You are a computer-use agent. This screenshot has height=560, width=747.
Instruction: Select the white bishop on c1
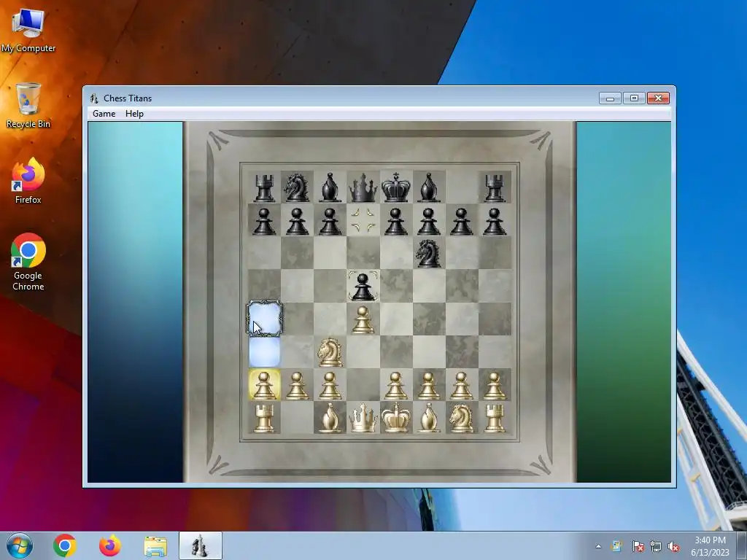pyautogui.click(x=330, y=418)
